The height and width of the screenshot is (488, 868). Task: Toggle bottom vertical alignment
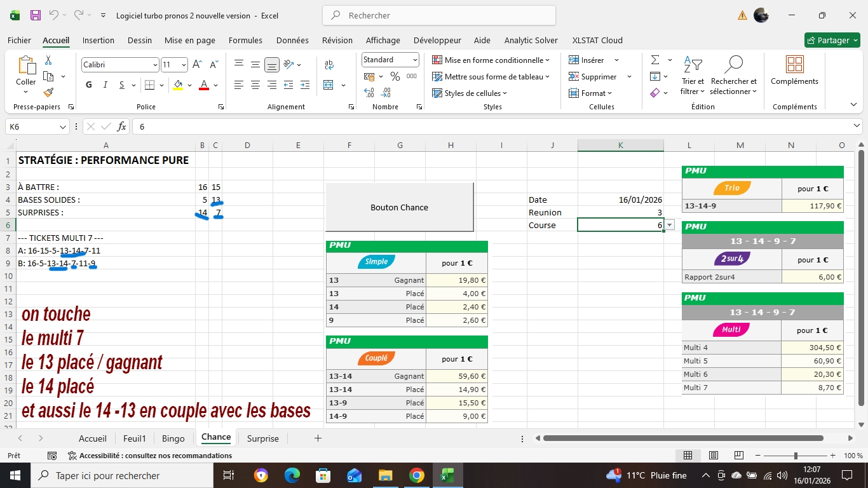272,65
